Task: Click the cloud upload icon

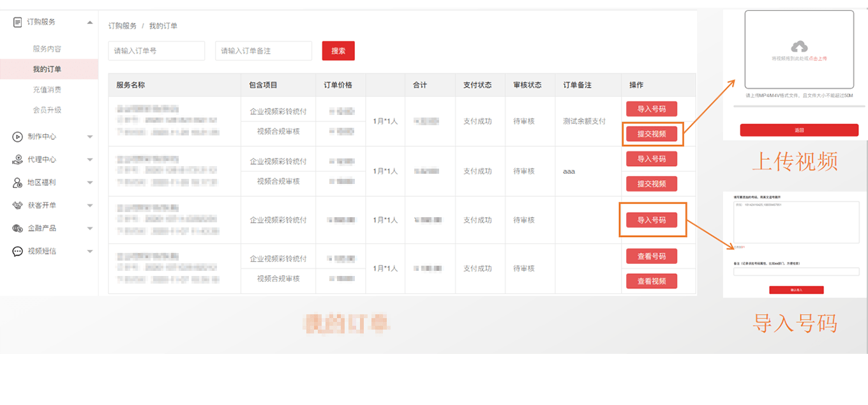Action: click(x=799, y=46)
